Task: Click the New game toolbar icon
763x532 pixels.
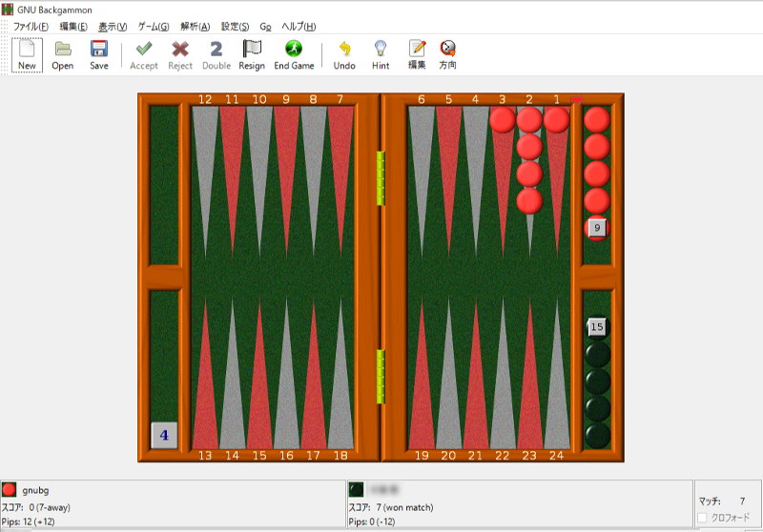Action: point(27,54)
